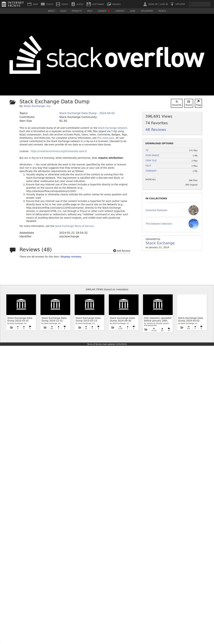This screenshot has height=644, width=214.
Task: Click the LOG IN link
Action: coord(164,4)
